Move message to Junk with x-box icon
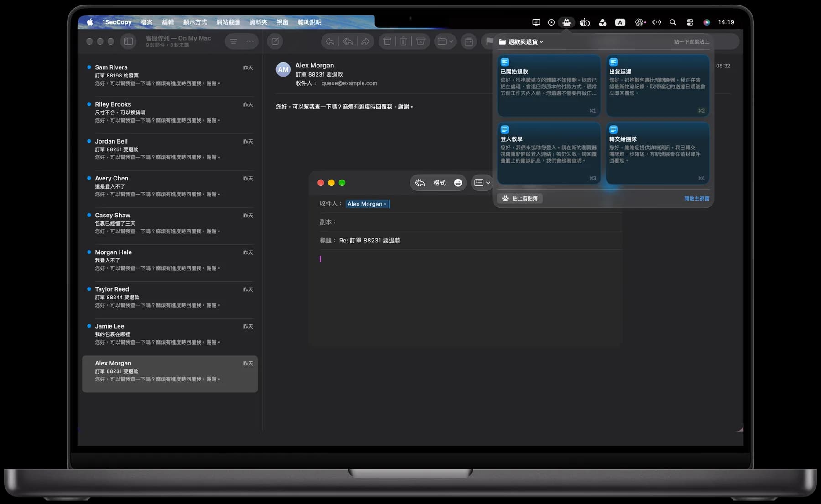Screen dimensions: 821x504 tap(421, 41)
